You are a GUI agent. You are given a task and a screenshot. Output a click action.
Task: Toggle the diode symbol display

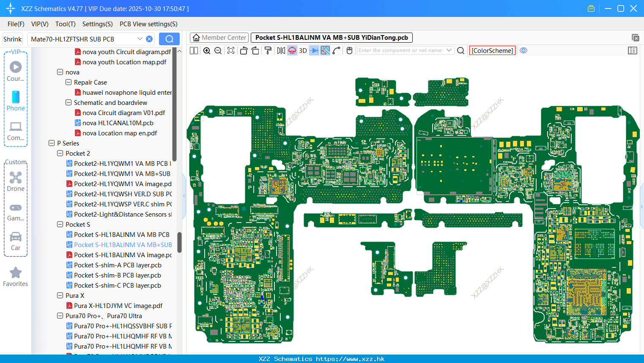(314, 51)
